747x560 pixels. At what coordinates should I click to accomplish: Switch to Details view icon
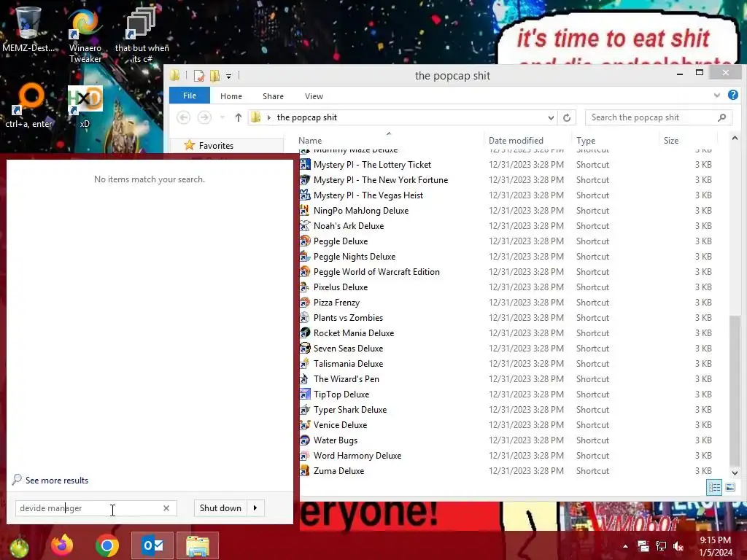(x=714, y=487)
